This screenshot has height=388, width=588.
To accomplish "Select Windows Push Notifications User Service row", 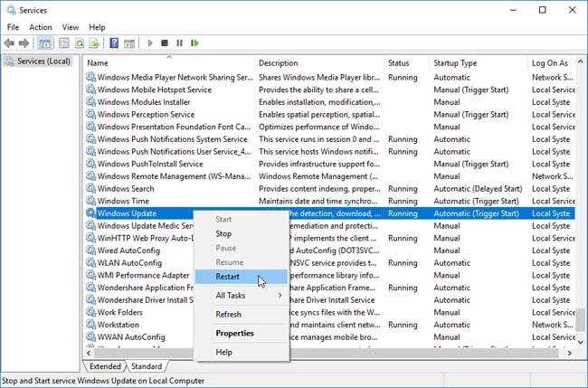I will [330, 151].
